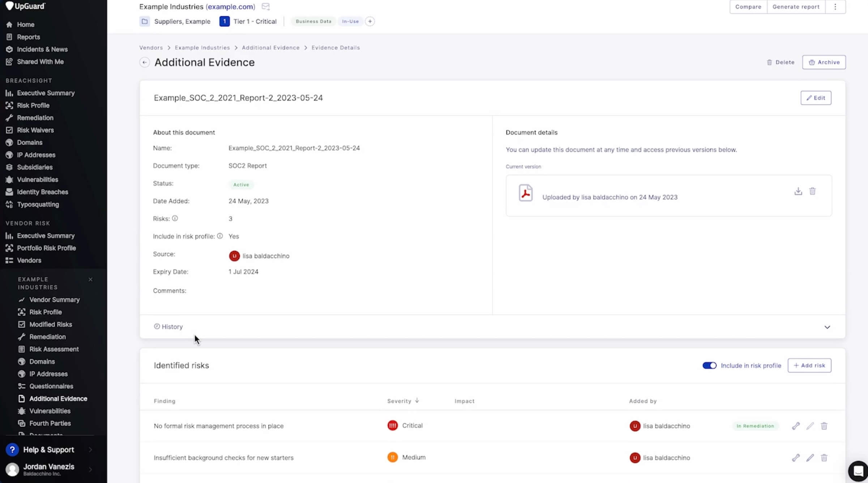The image size is (868, 483).
Task: Open the three-dot more options menu
Action: tap(835, 7)
